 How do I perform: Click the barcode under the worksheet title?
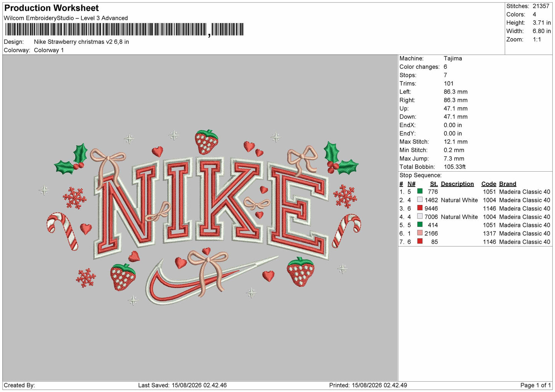(x=124, y=30)
